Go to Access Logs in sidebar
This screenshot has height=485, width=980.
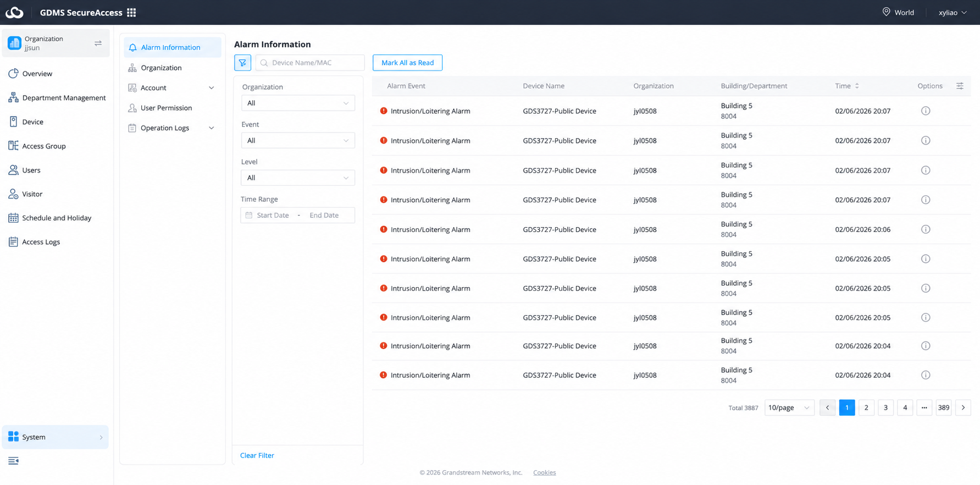41,242
